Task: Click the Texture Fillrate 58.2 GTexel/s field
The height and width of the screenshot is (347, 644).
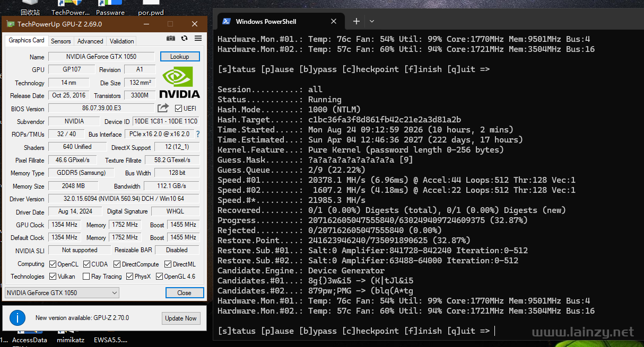Action: pyautogui.click(x=172, y=160)
